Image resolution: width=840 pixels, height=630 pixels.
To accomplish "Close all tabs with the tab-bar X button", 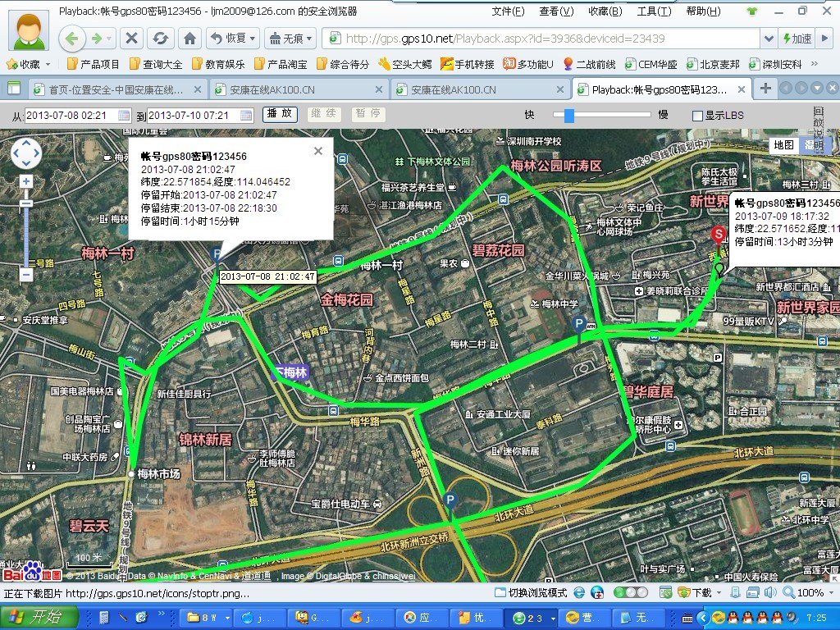I will click(x=832, y=89).
